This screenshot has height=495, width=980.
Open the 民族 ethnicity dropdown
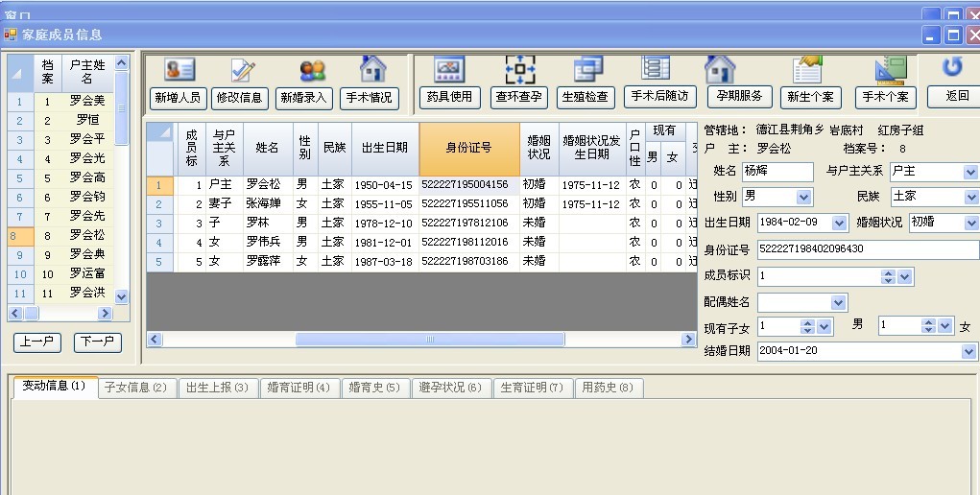click(x=968, y=197)
